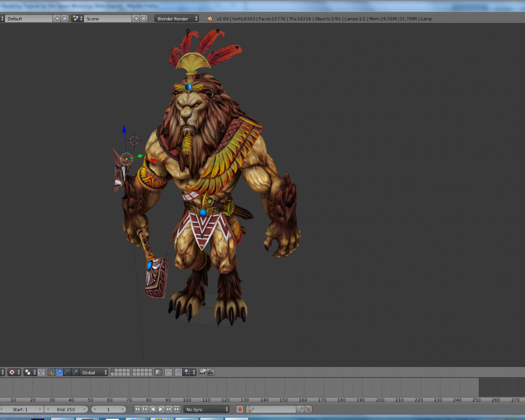The width and height of the screenshot is (525, 420).
Task: Choose an active keying set field
Action: [271, 409]
